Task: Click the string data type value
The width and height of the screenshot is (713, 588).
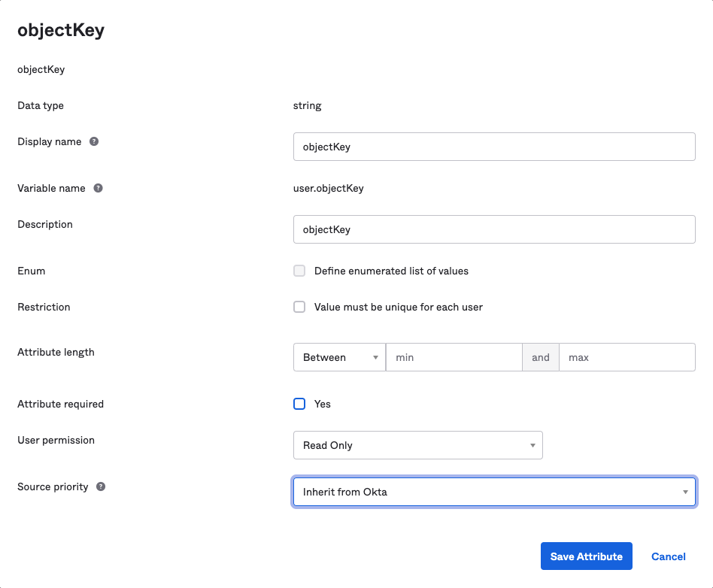Action: coord(307,105)
